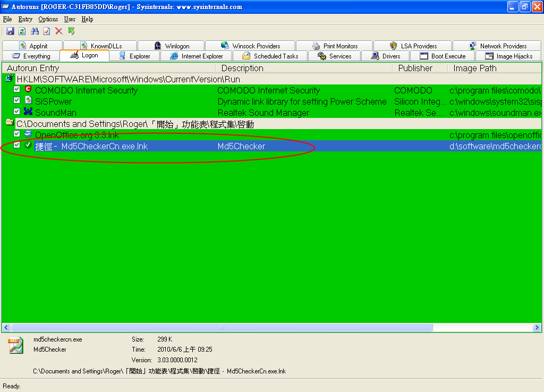Click the SoundMan entry icon
Screen dimensions: 544x392
coord(28,112)
